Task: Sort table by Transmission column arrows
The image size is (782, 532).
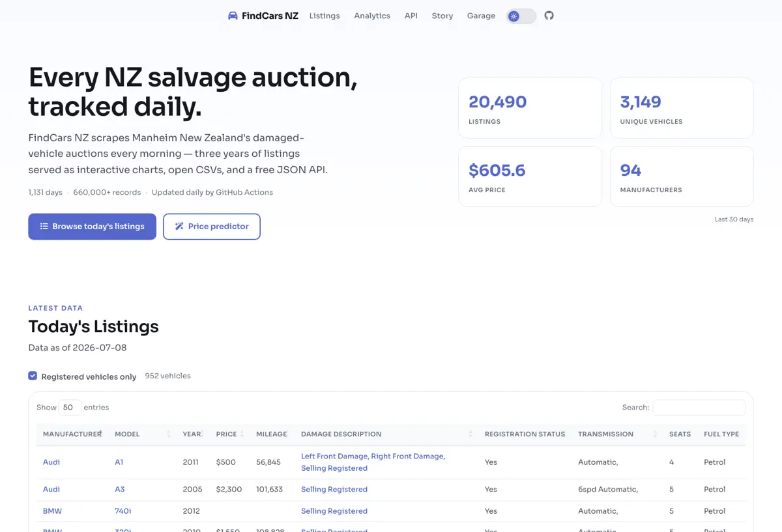Action: pyautogui.click(x=655, y=434)
